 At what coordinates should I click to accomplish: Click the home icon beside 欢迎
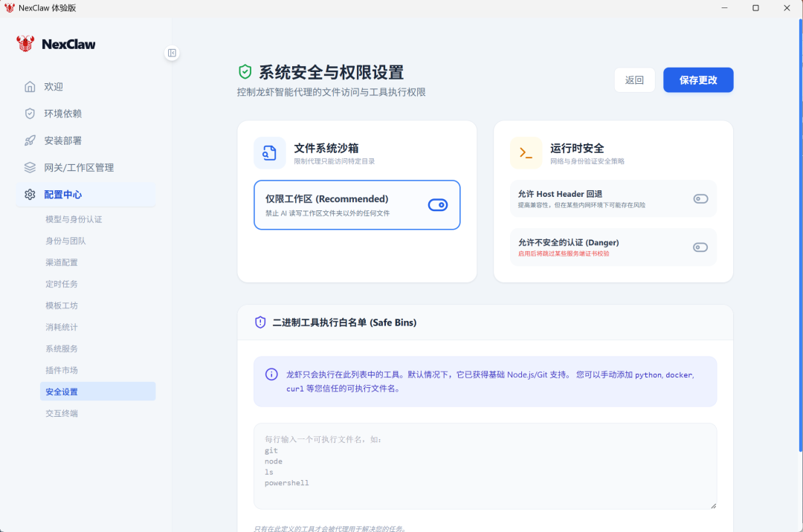click(30, 87)
